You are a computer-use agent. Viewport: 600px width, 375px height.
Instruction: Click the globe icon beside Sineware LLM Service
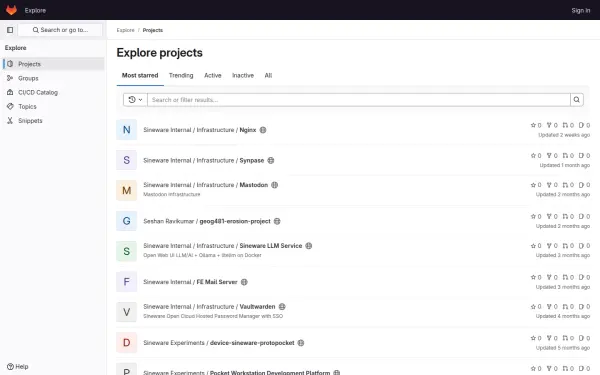tap(309, 246)
